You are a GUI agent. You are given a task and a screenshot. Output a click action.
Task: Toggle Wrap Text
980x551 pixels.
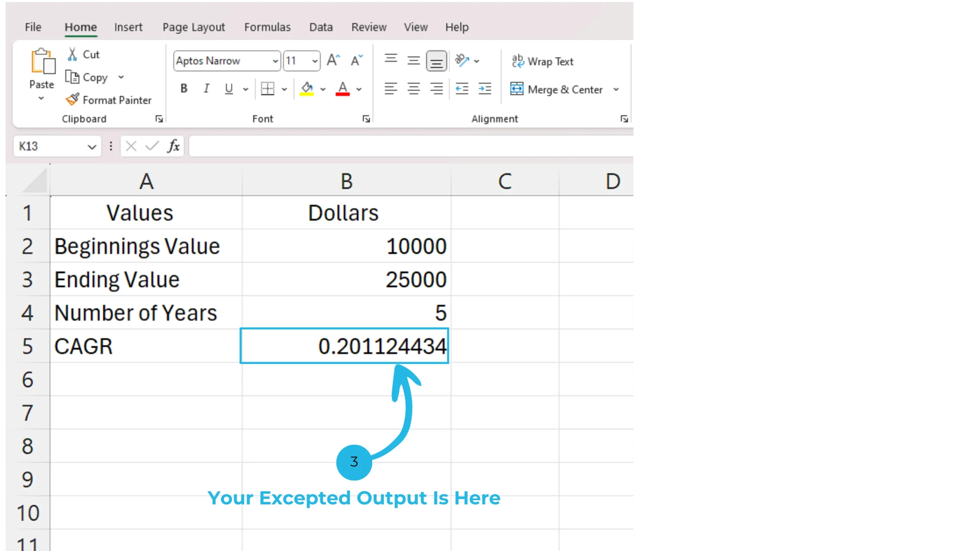pyautogui.click(x=542, y=61)
